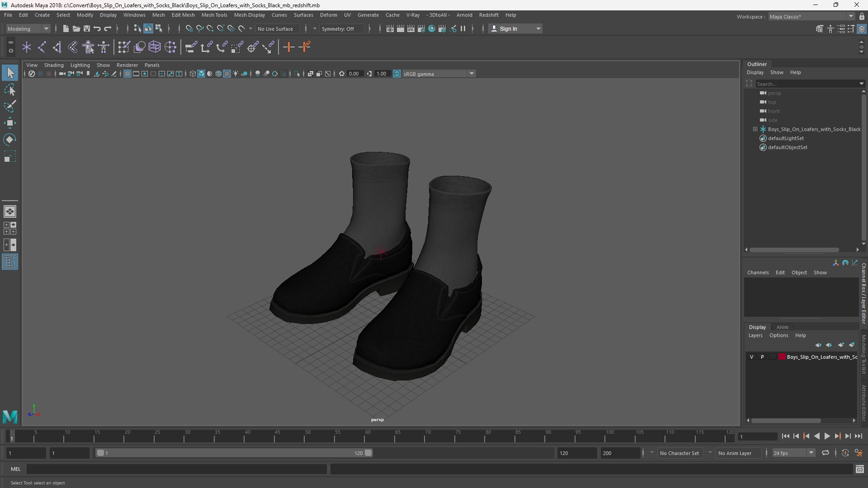Toggle Auto Keyframe button

(x=845, y=453)
